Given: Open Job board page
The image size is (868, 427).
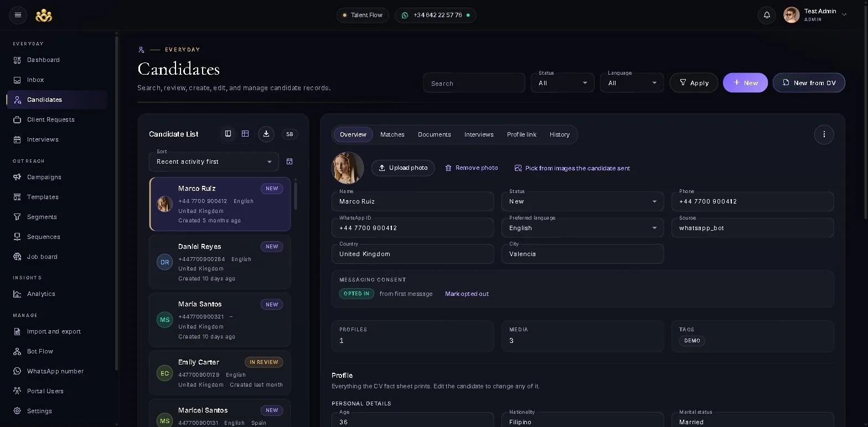Looking at the screenshot, I should click(x=56, y=257).
